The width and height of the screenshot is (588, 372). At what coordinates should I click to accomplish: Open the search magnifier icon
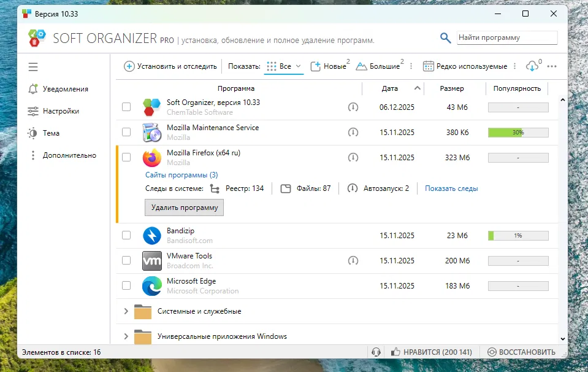tap(445, 37)
